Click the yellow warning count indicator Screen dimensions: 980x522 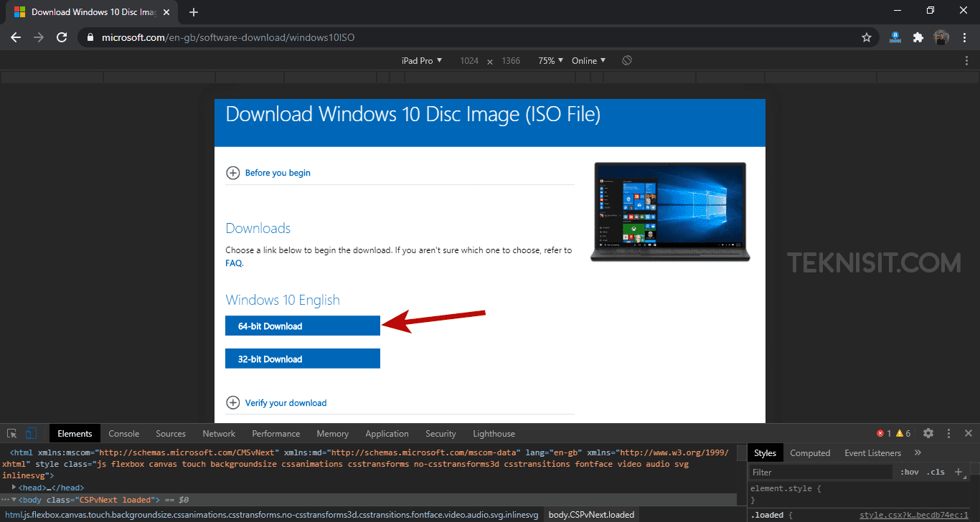point(903,433)
